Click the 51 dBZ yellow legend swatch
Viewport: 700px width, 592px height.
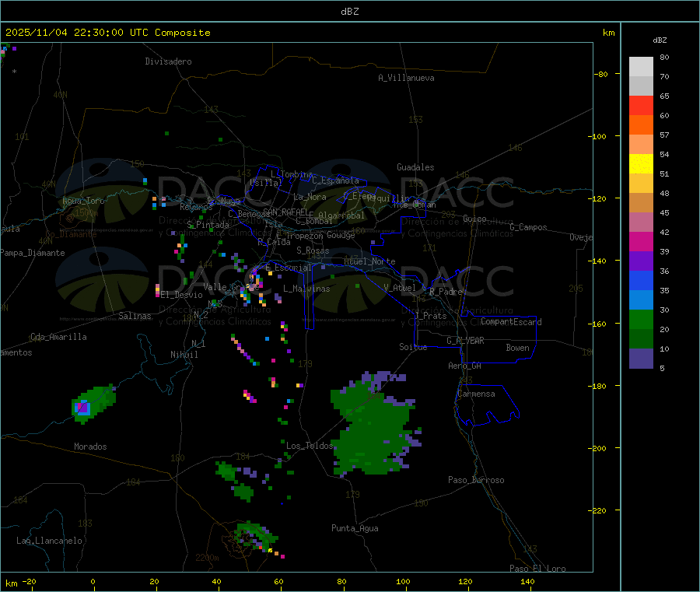[641, 164]
